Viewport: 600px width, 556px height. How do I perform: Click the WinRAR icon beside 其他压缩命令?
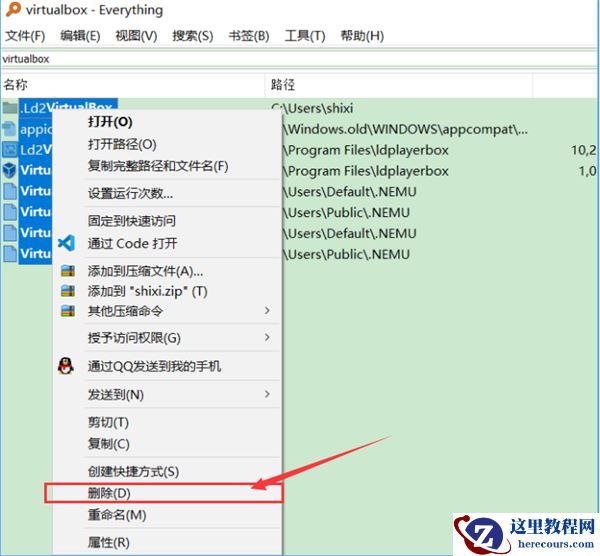coord(68,311)
